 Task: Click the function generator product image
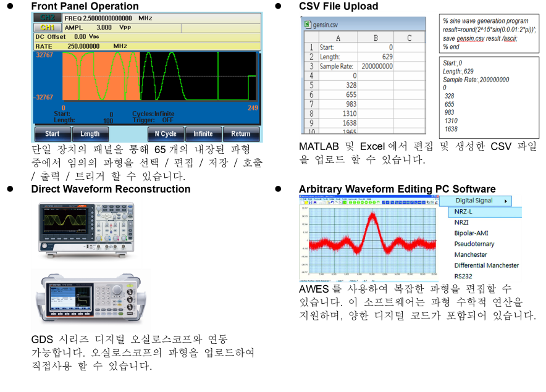pyautogui.click(x=91, y=299)
